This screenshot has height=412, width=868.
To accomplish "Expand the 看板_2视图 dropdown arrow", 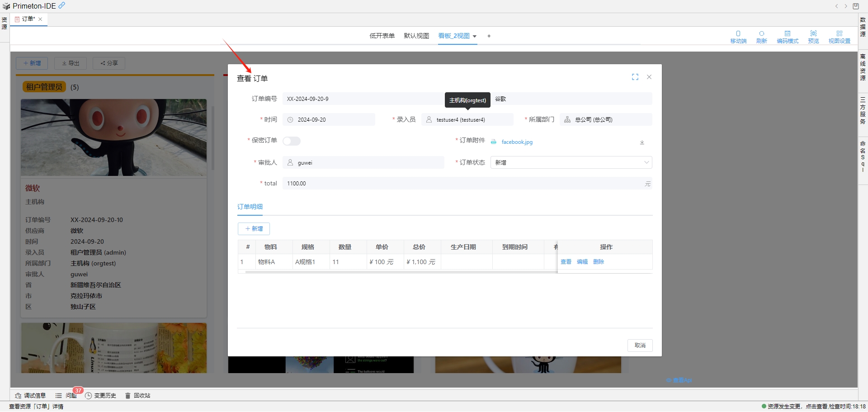I will click(x=475, y=37).
